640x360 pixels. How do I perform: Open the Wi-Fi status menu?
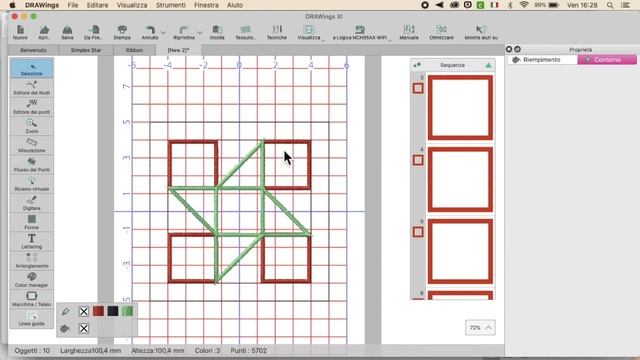pos(524,5)
